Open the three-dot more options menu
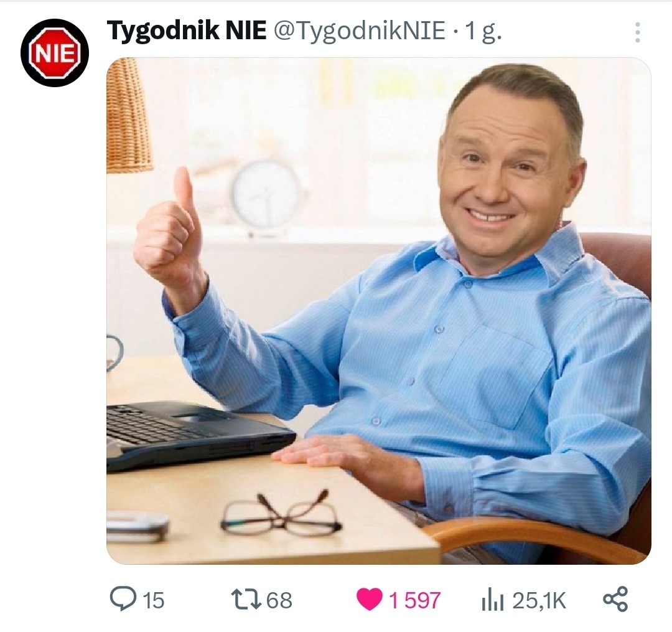This screenshot has height=632, width=672. click(x=638, y=32)
